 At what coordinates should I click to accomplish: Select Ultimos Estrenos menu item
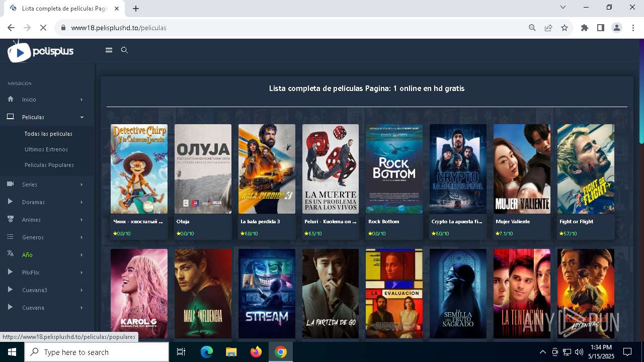tap(46, 149)
